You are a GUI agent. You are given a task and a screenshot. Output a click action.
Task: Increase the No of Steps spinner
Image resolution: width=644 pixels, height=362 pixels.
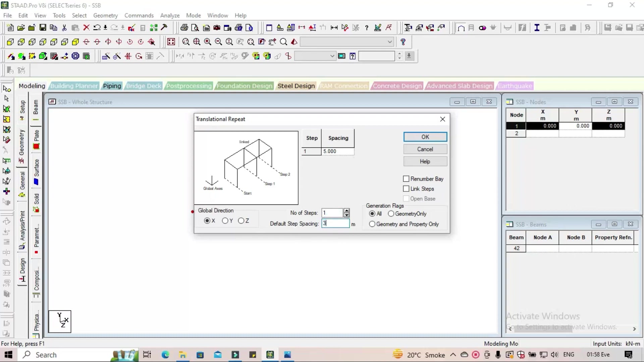[347, 210]
